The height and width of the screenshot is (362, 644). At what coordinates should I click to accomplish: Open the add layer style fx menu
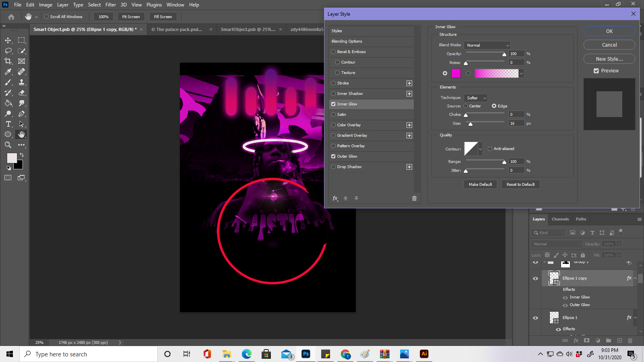335,198
